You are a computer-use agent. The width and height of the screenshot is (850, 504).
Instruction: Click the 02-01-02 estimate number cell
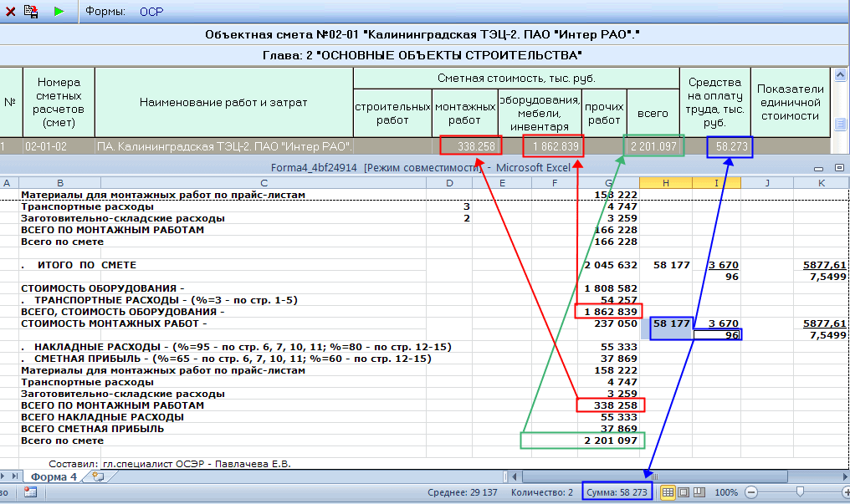point(59,146)
